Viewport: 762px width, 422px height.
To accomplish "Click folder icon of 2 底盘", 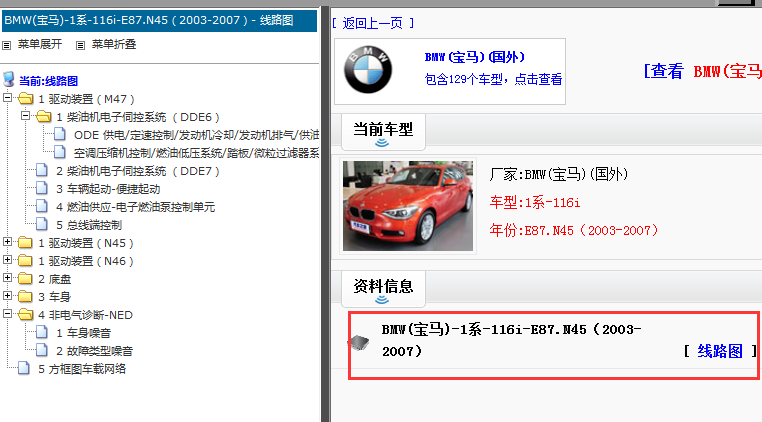I will pyautogui.click(x=25, y=278).
